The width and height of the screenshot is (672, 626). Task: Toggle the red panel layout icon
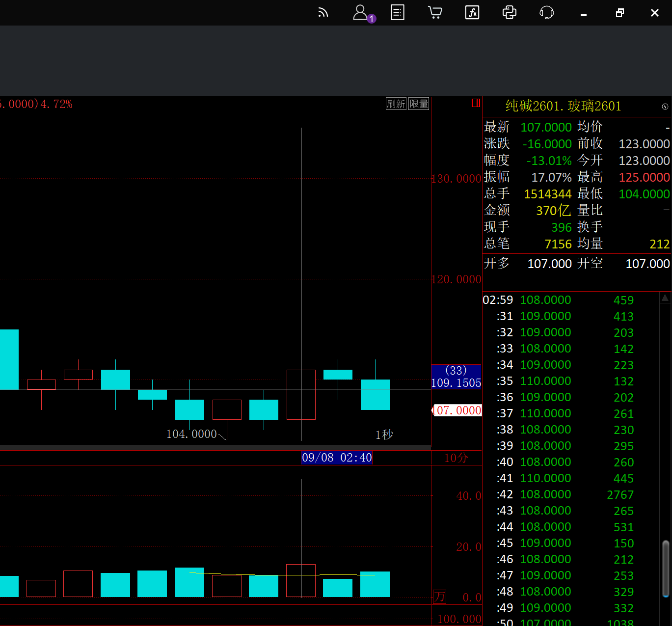[475, 103]
